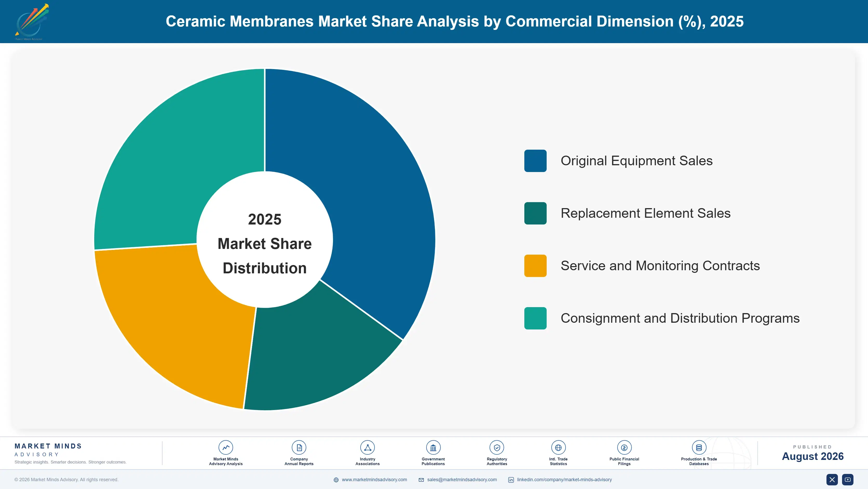Screen dimensions: 868x489
Task: Click the Public Financial Filings icon
Action: [624, 447]
